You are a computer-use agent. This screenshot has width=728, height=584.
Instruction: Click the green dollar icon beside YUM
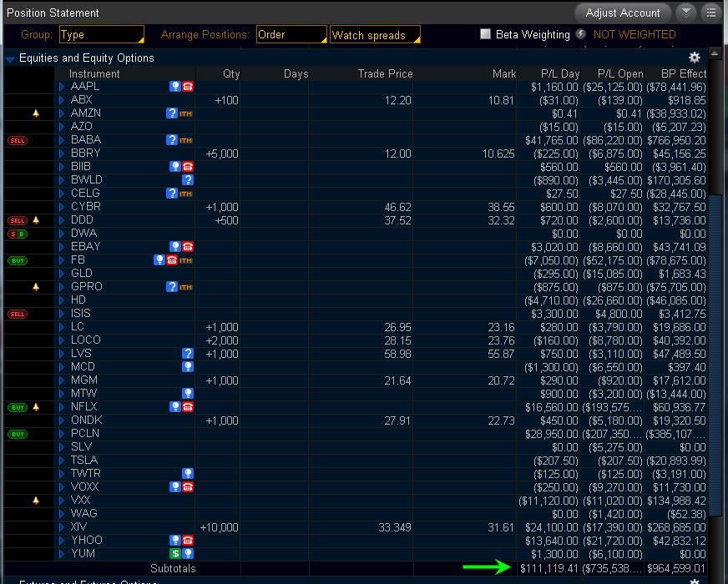click(175, 553)
